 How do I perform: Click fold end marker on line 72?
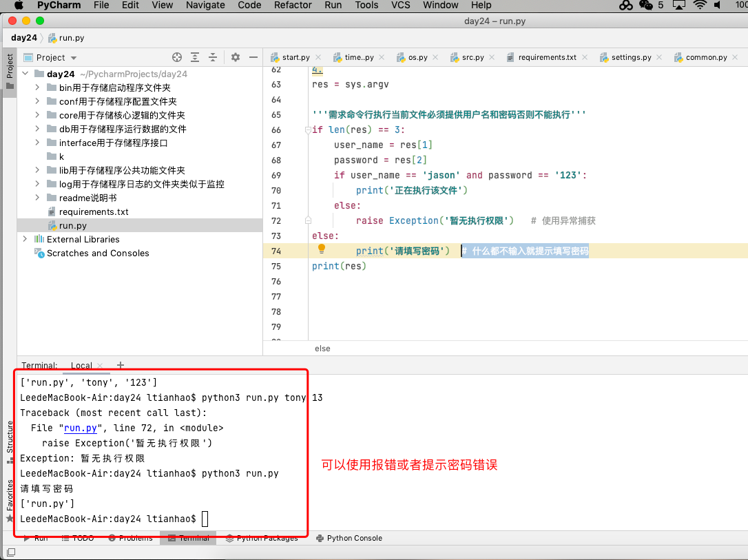tap(308, 220)
